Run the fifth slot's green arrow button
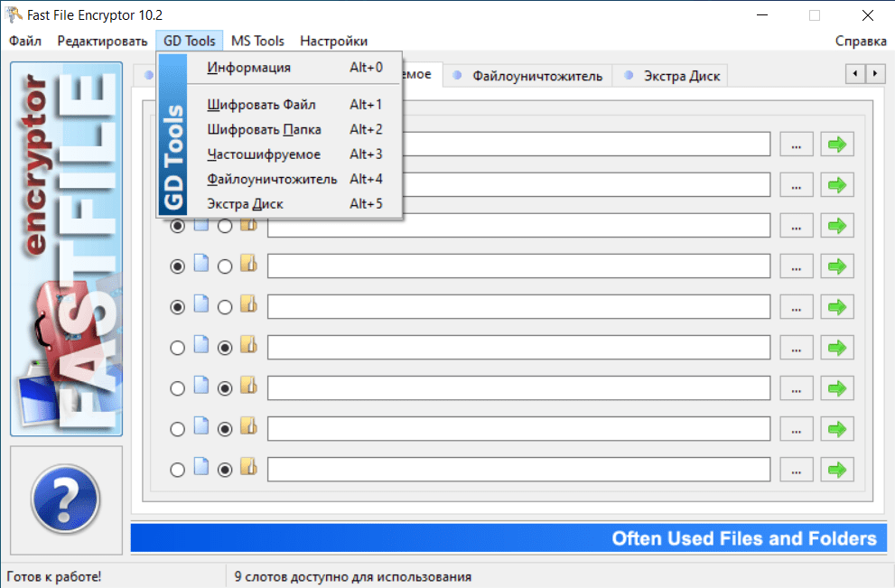Viewport: 895px width, 588px height. (837, 307)
